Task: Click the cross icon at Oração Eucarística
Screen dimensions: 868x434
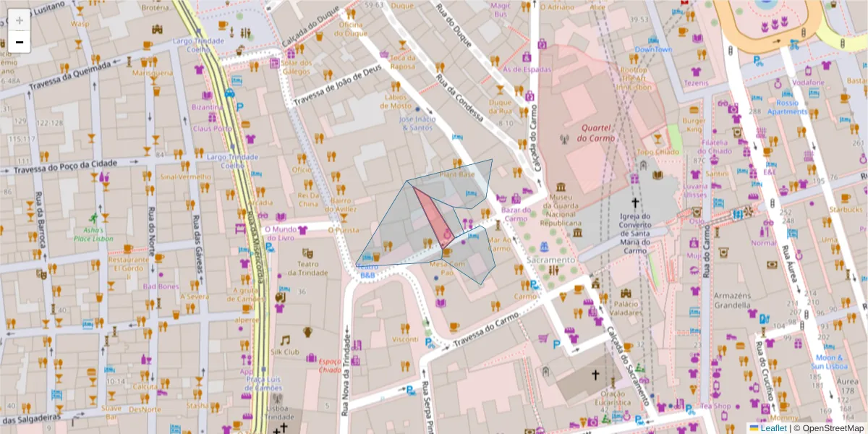Action: pos(595,376)
